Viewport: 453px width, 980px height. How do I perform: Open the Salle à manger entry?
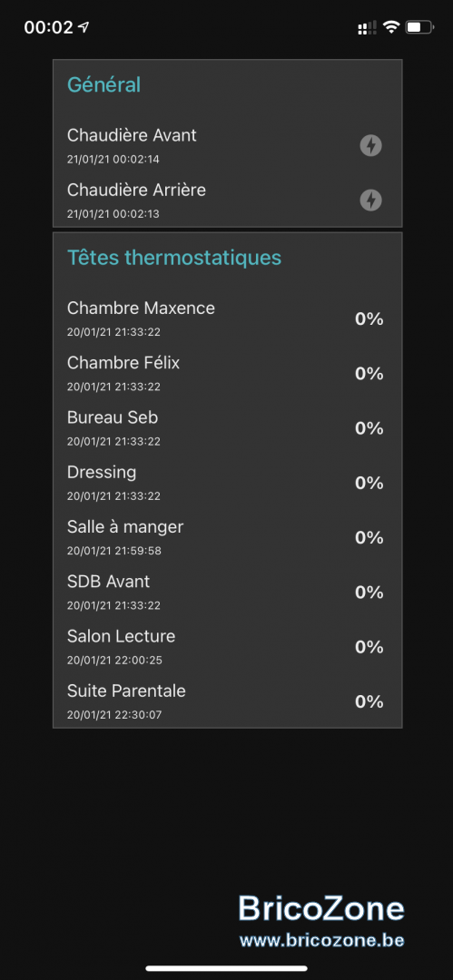(227, 537)
